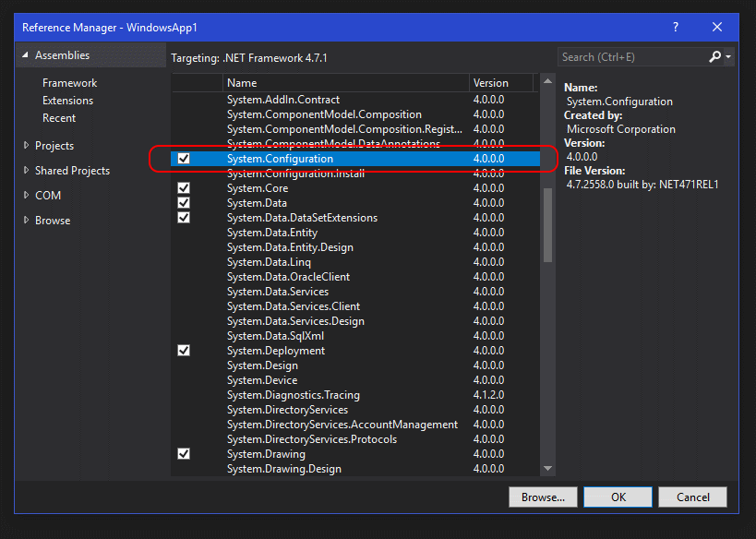
Task: Toggle the System.Data.DataSetExtensions checkbox
Action: pos(184,218)
